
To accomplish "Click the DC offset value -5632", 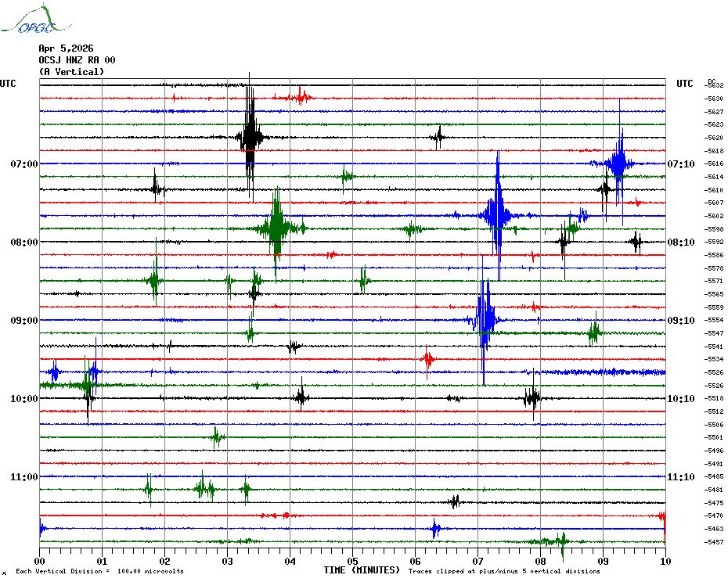I will 714,85.
